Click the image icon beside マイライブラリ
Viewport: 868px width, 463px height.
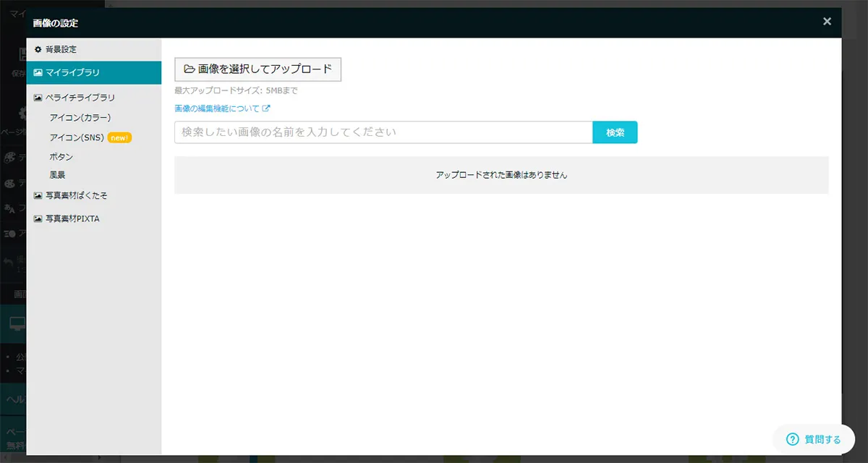(x=37, y=72)
